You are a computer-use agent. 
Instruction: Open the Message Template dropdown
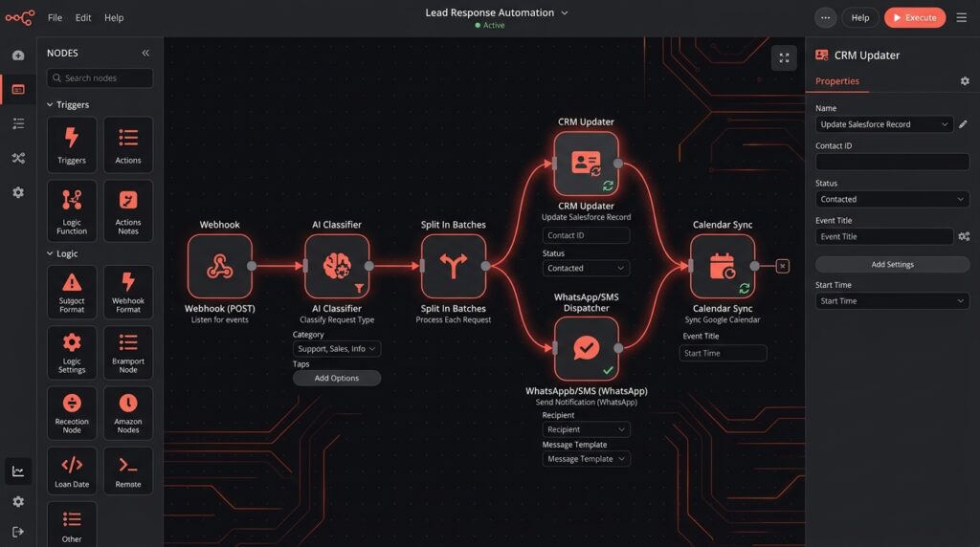[x=587, y=459]
